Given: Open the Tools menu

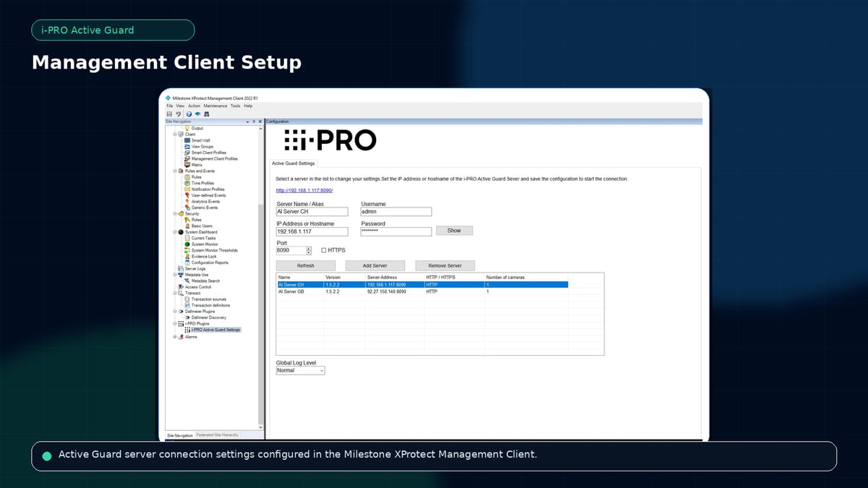Looking at the screenshot, I should pyautogui.click(x=235, y=106).
